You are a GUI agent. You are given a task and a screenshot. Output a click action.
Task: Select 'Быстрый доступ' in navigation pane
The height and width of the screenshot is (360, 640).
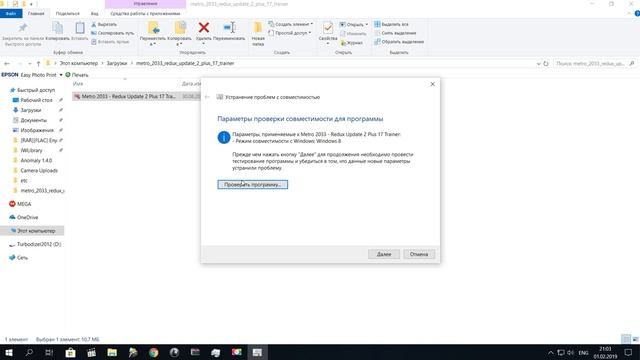pyautogui.click(x=36, y=90)
